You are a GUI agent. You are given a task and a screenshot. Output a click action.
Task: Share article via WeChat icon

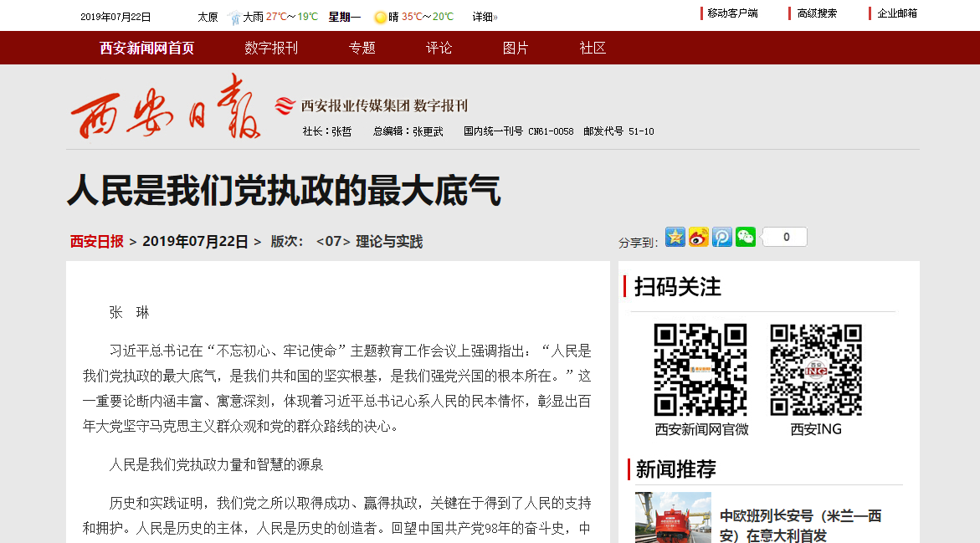(x=746, y=238)
